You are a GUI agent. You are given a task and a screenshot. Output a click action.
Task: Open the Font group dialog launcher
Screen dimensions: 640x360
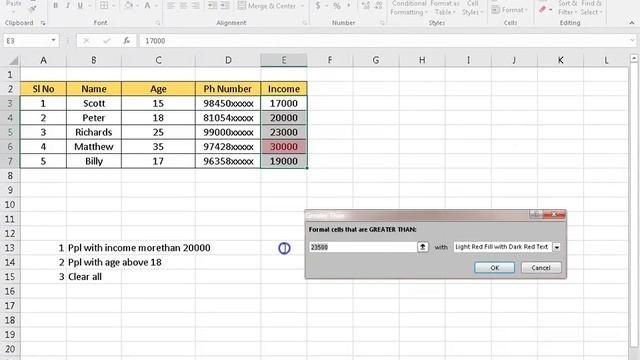coord(158,23)
